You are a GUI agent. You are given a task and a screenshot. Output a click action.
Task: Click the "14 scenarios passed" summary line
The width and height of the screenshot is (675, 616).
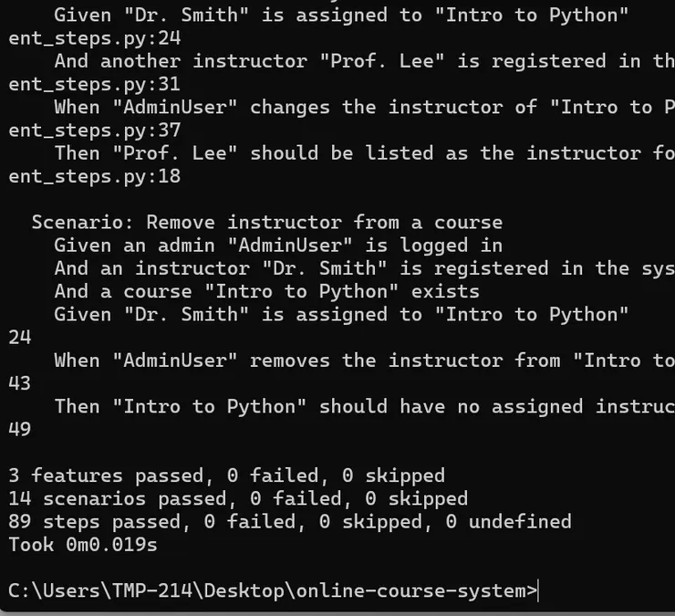pyautogui.click(x=238, y=499)
